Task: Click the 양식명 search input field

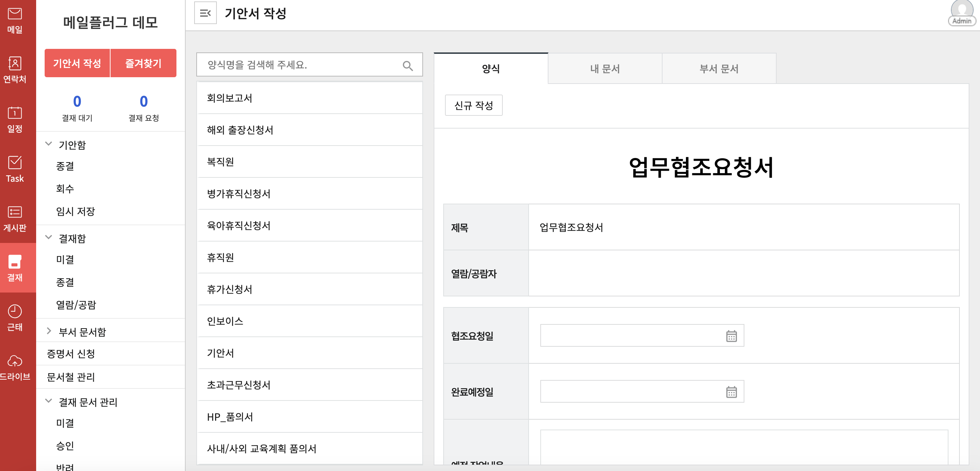Action: pos(300,65)
